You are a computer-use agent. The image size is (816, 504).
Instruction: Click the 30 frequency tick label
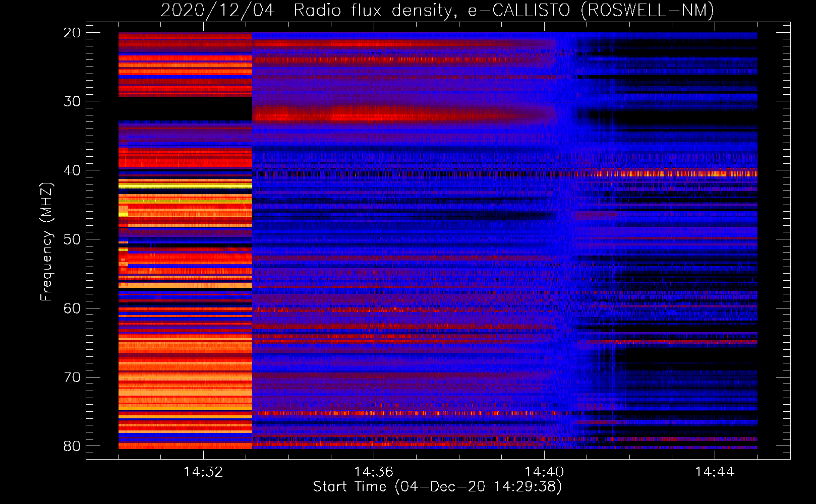coord(72,101)
